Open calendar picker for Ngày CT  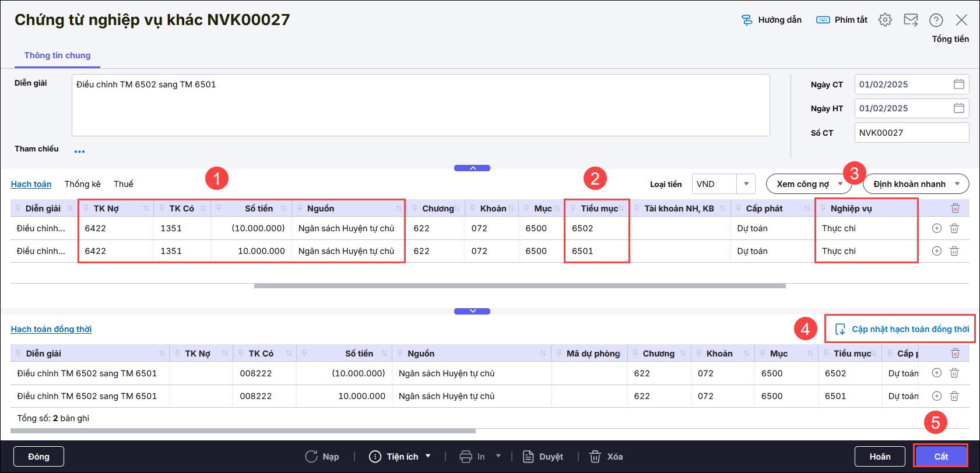[958, 84]
